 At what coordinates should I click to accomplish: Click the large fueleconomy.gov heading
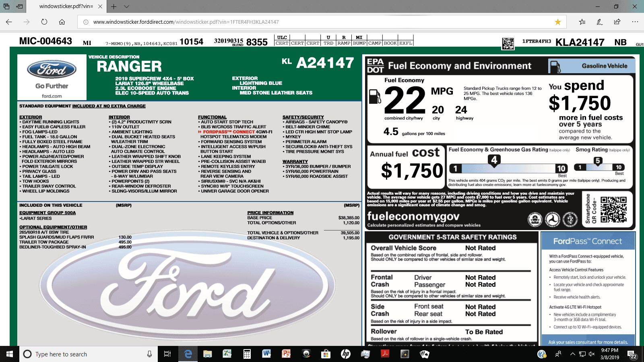point(413,216)
